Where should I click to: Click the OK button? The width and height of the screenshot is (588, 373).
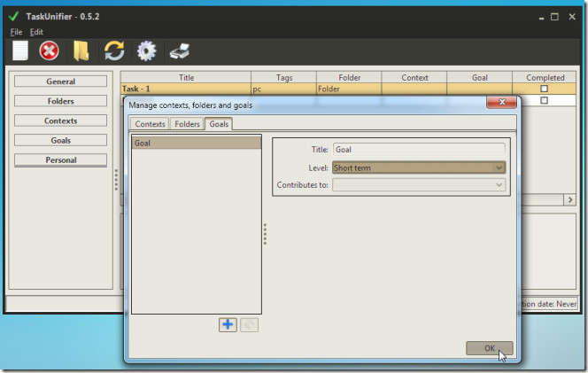[x=490, y=348]
